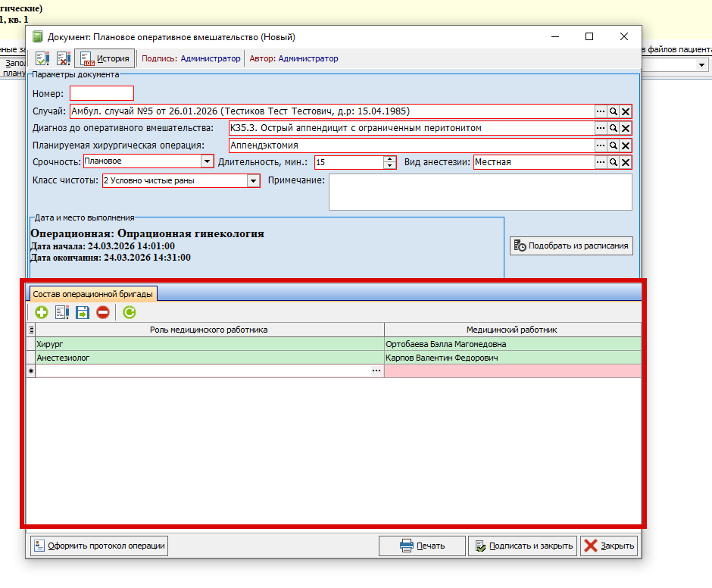
Task: Delete row with the red minus icon
Action: pos(103,311)
